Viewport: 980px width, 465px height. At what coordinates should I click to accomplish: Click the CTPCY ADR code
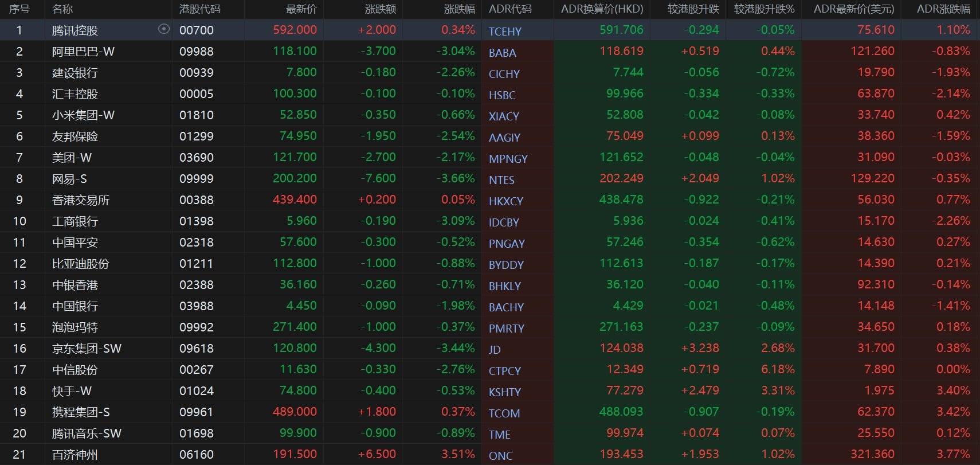(x=505, y=371)
